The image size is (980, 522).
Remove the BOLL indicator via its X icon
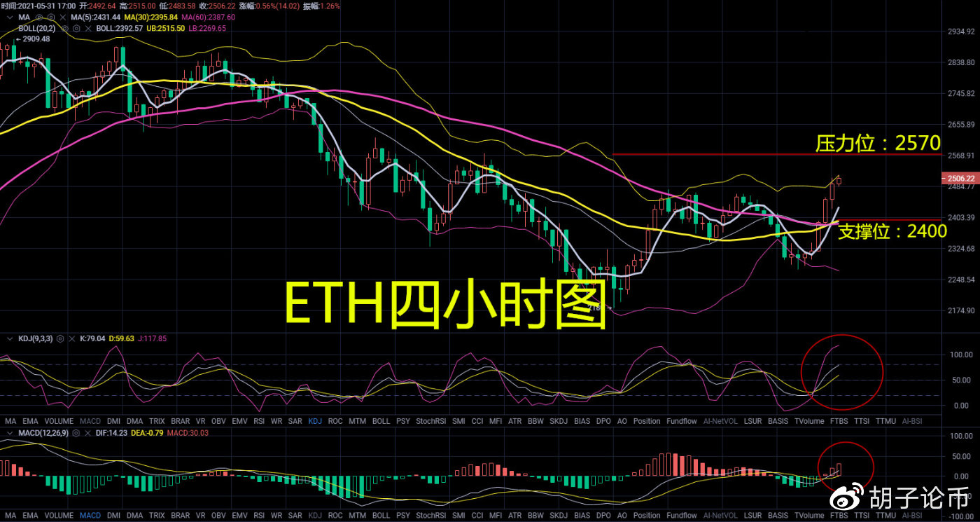tap(88, 28)
